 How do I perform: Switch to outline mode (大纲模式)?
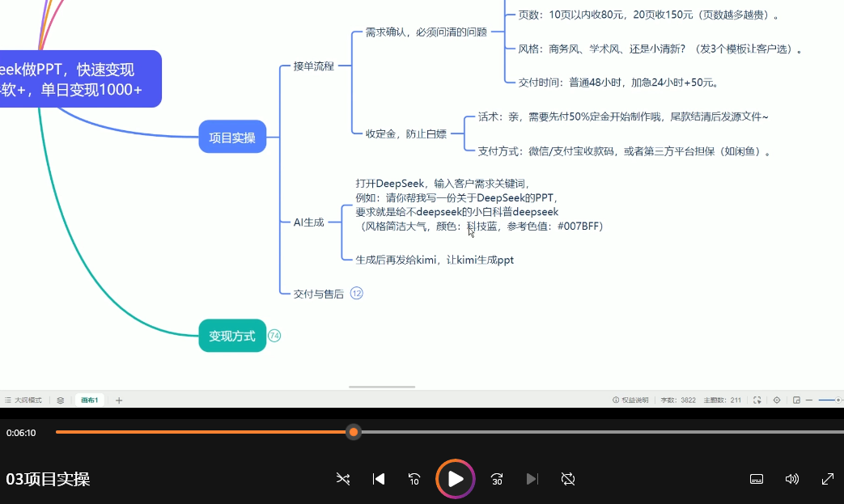coord(23,400)
